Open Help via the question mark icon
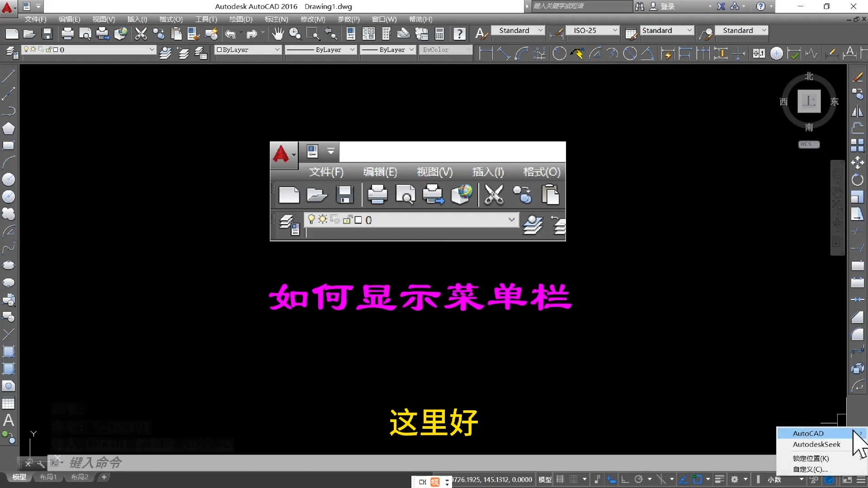The image size is (868, 488). click(x=460, y=33)
